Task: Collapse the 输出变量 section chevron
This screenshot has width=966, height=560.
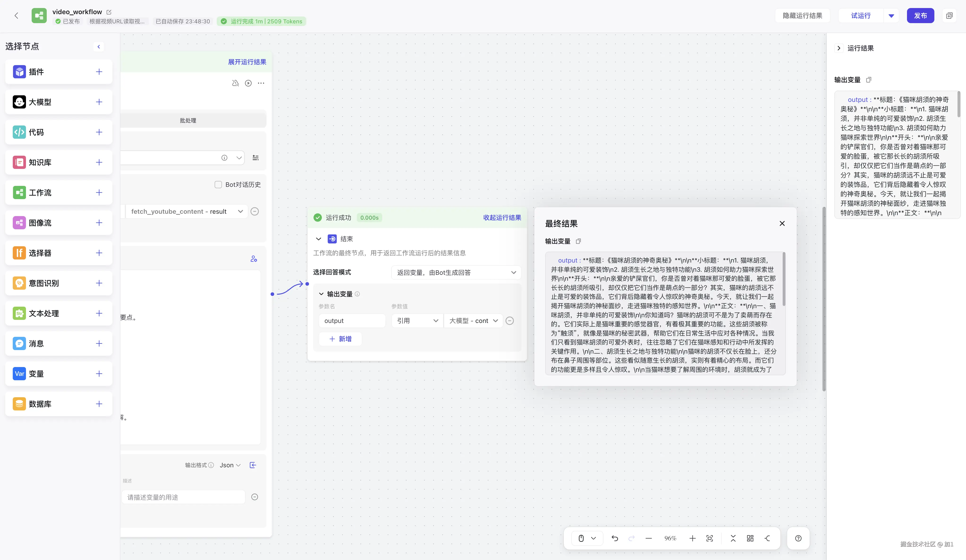Action: [321, 294]
